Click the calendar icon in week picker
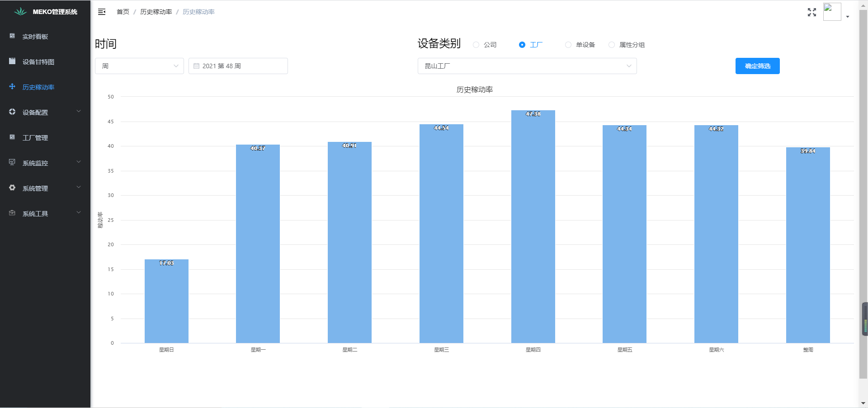This screenshot has width=868, height=408. (196, 66)
